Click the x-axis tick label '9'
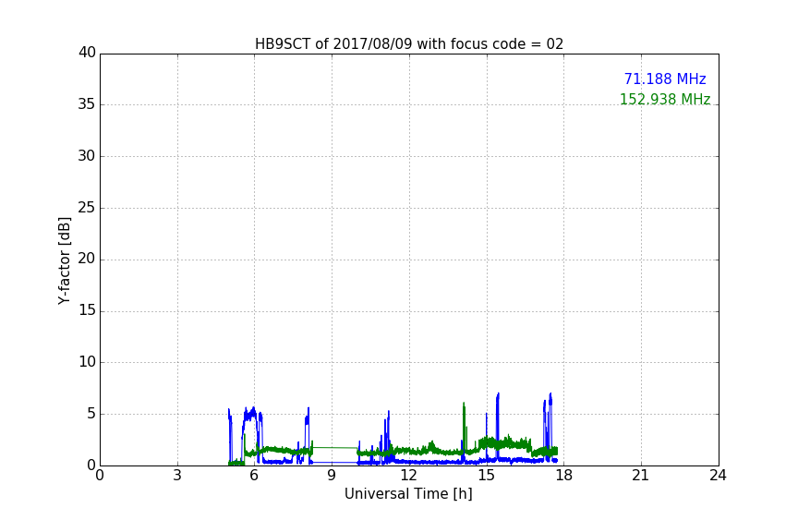This screenshot has width=798, height=532. point(332,476)
